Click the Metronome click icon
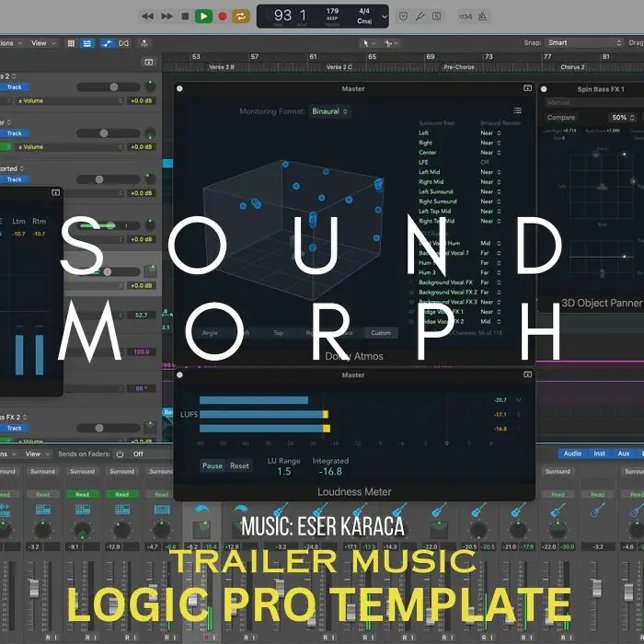Screen dimensions: 644x644 483,17
